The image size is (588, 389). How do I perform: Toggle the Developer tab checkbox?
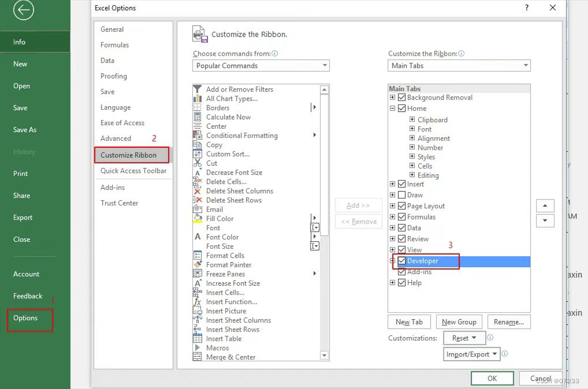[x=401, y=261]
